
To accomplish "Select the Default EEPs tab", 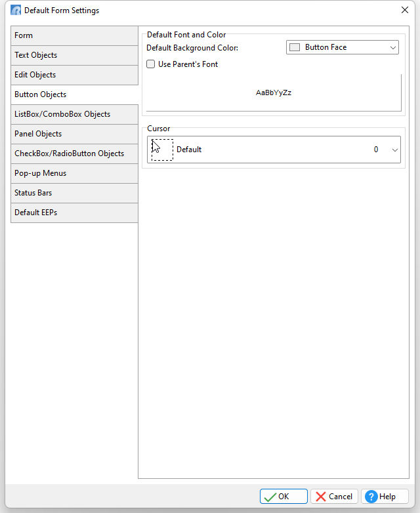I will tap(74, 213).
